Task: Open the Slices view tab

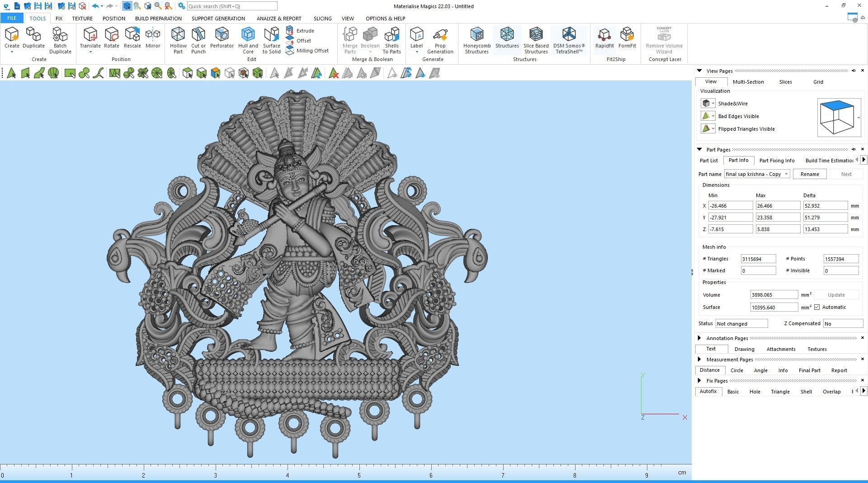Action: pyautogui.click(x=785, y=82)
